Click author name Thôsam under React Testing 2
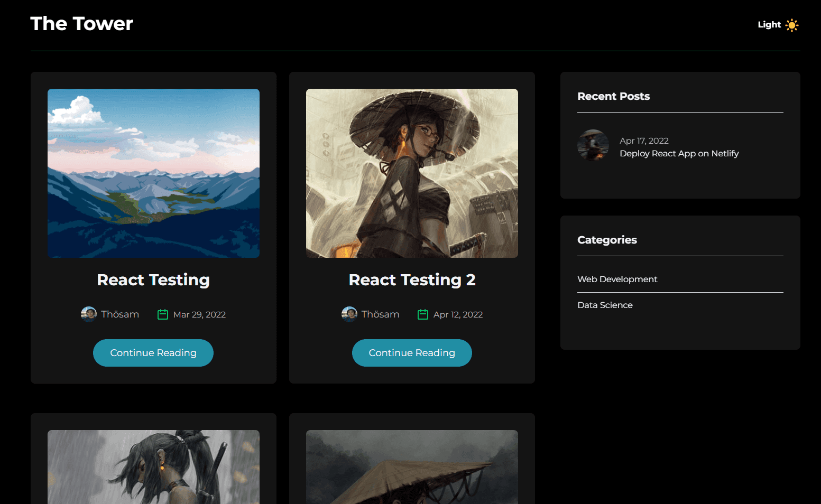The height and width of the screenshot is (504, 821). 380,314
